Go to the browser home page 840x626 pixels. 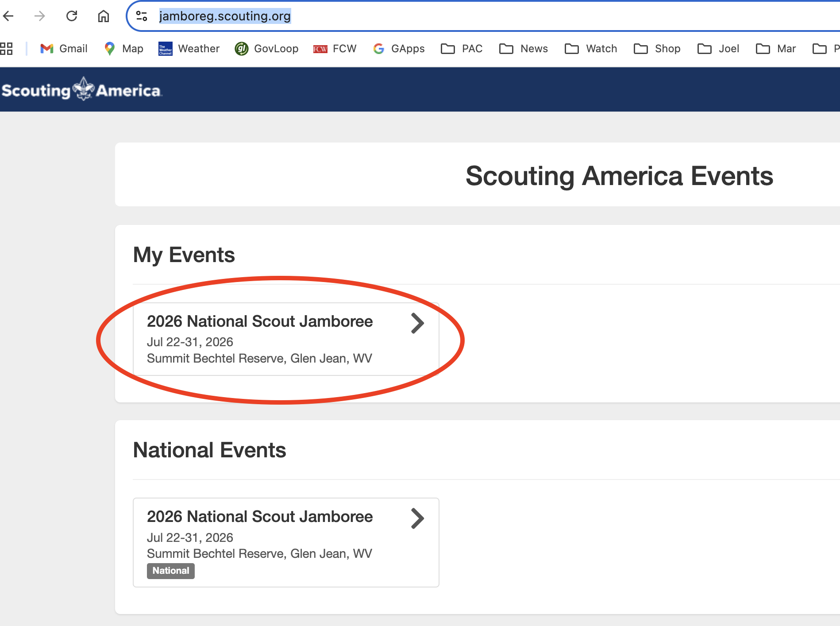[104, 16]
